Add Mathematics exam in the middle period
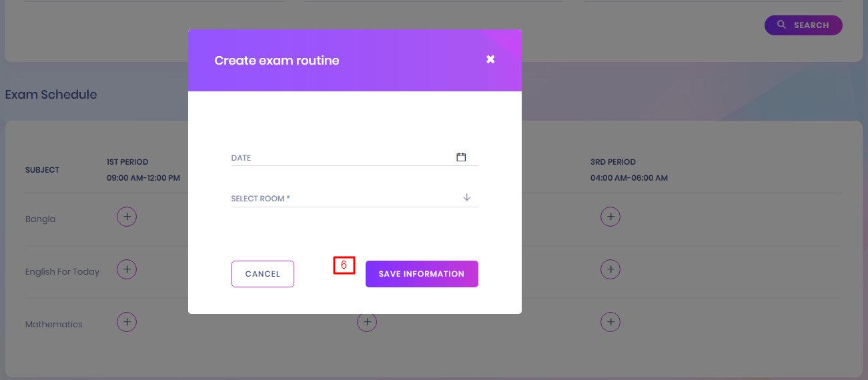Viewport: 868px width, 380px height. [x=366, y=322]
